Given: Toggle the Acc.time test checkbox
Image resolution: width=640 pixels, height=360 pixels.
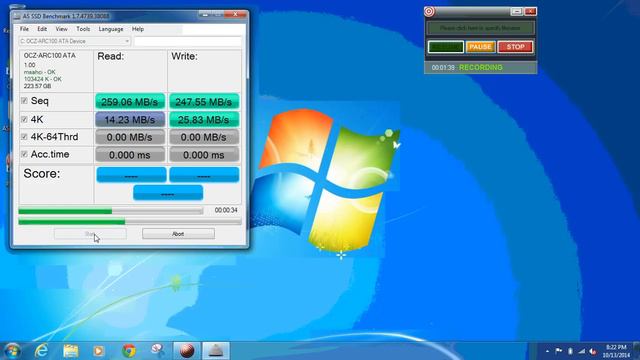Looking at the screenshot, I should click(x=24, y=154).
